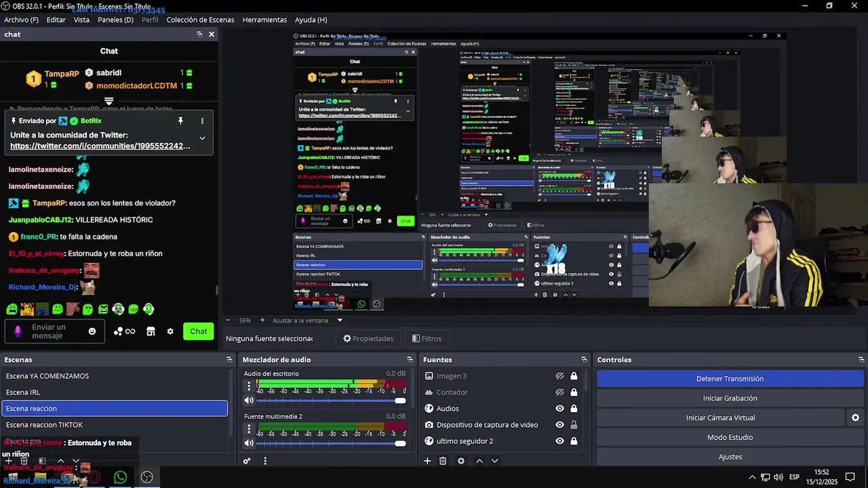Screen dimensions: 868x488
Task: Pop out the chat dock panel
Action: 199,34
